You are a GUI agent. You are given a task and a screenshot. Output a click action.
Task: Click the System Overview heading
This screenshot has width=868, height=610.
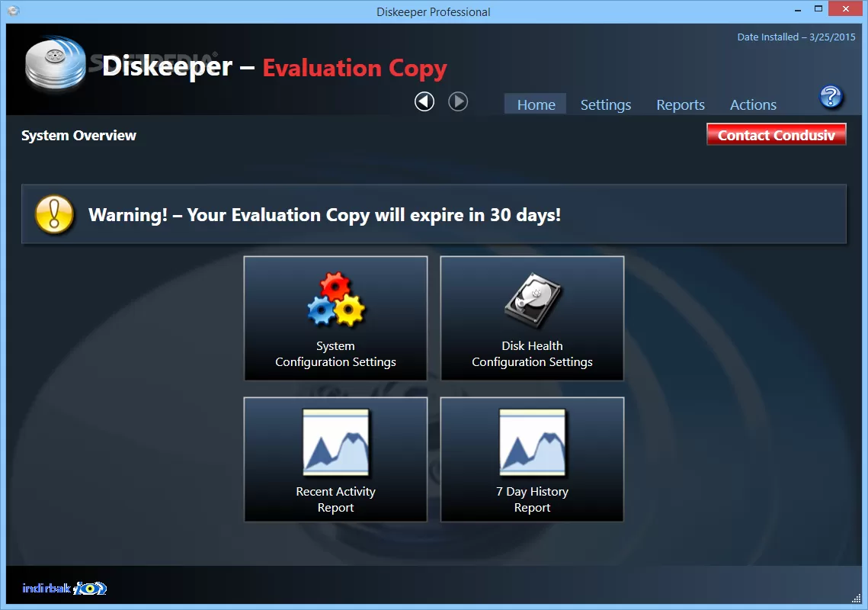click(78, 136)
